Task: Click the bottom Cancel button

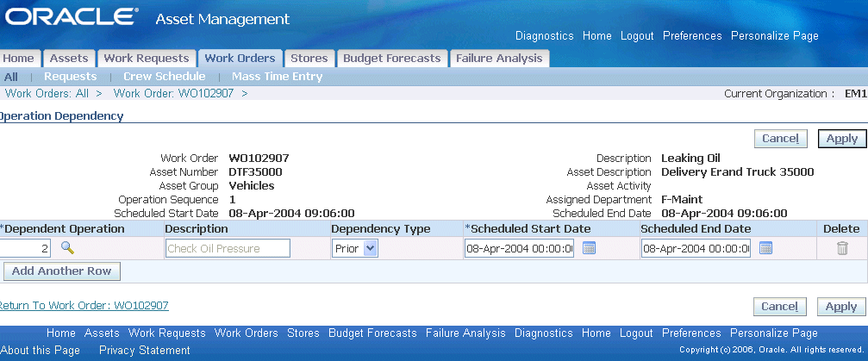Action: click(779, 306)
